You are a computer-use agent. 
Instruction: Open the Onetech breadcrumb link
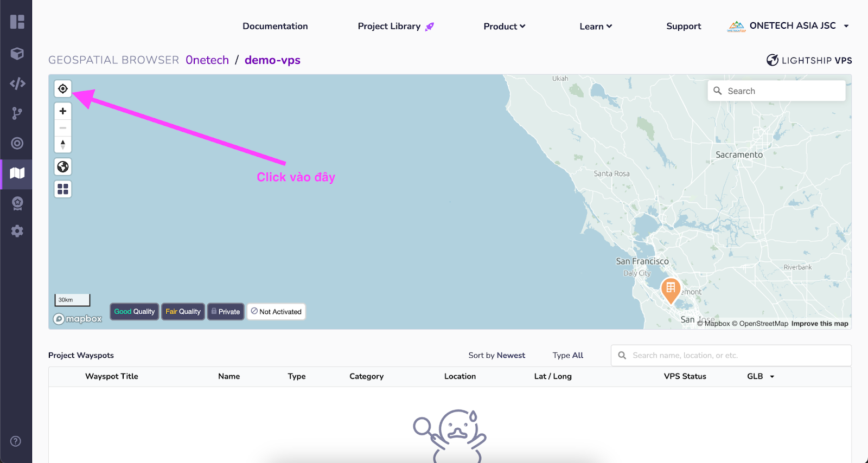coord(207,60)
